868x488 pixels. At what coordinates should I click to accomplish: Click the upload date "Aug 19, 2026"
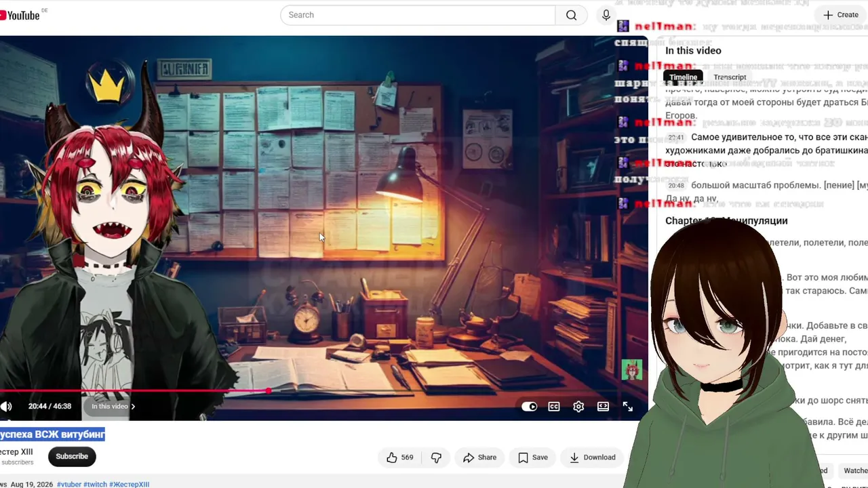tap(32, 484)
